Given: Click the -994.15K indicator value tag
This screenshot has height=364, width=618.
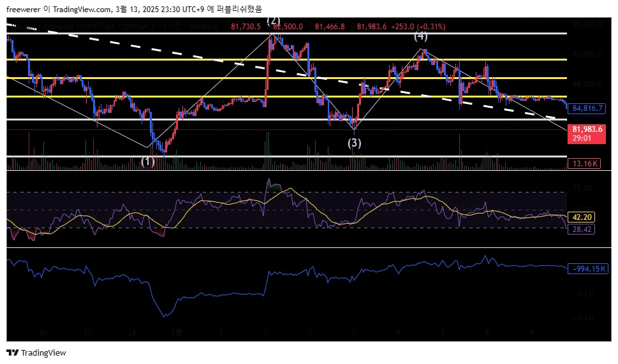Looking at the screenshot, I should (587, 268).
